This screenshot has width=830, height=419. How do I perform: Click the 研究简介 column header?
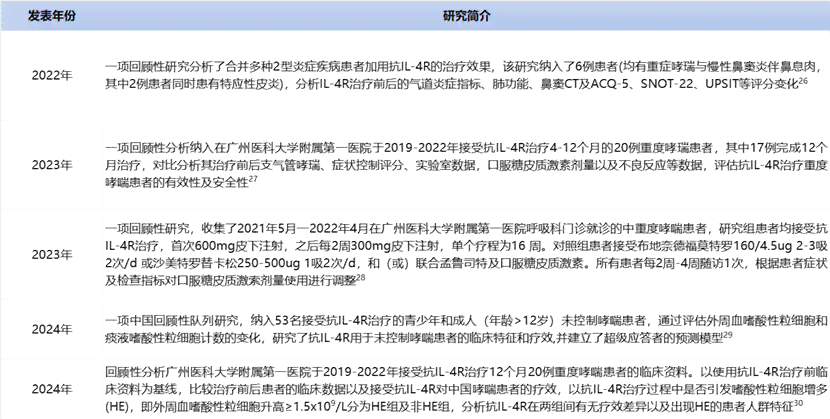click(x=466, y=16)
